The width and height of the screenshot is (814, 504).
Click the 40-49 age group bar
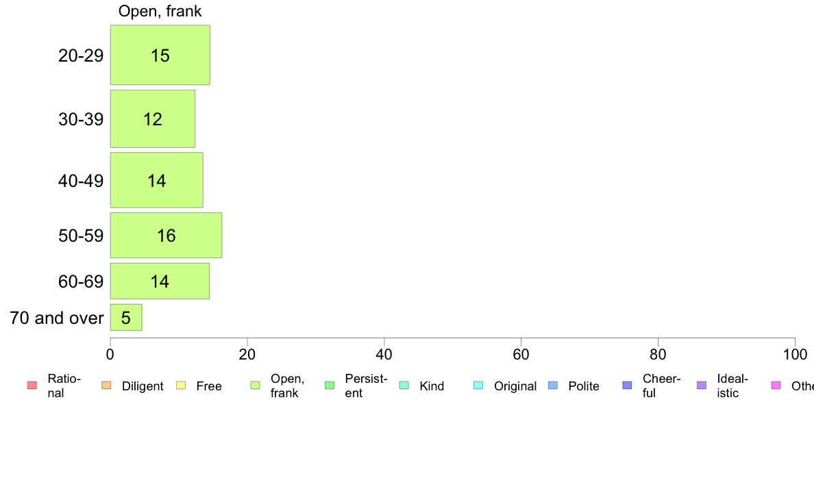156,180
